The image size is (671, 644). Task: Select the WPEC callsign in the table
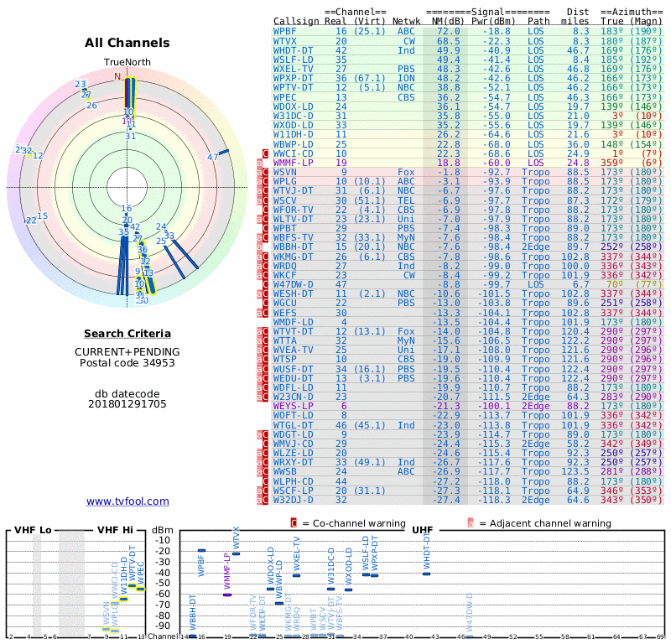284,97
